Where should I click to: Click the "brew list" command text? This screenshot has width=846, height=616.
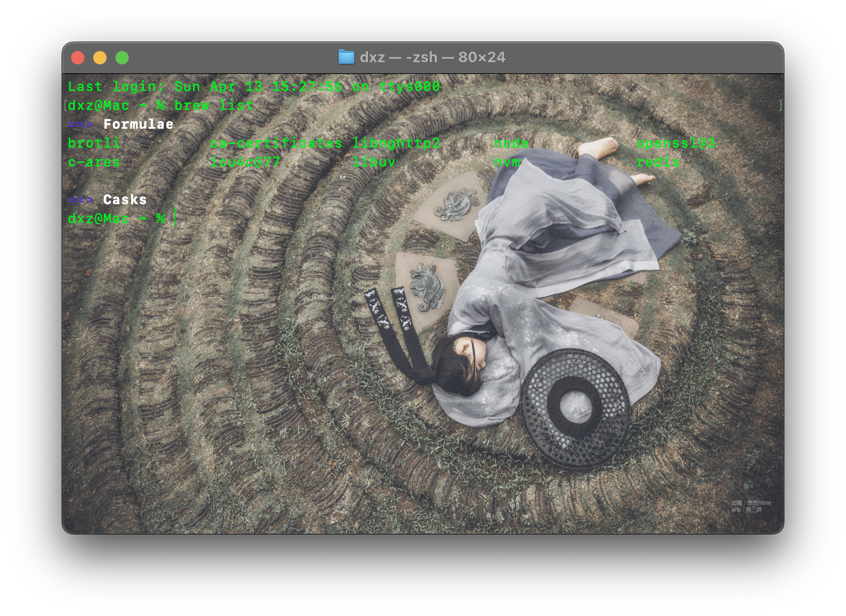tap(214, 105)
